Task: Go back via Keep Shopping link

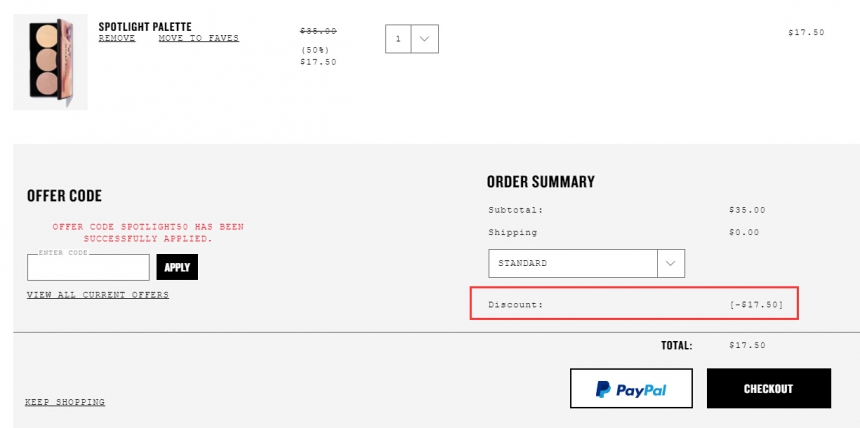Action: pyautogui.click(x=65, y=402)
